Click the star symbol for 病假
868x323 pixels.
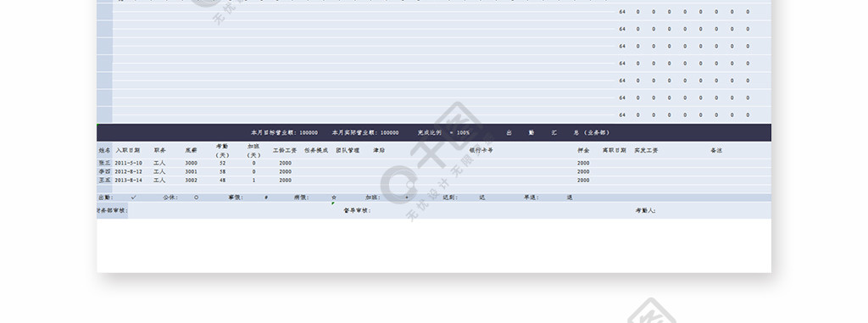[x=334, y=198]
